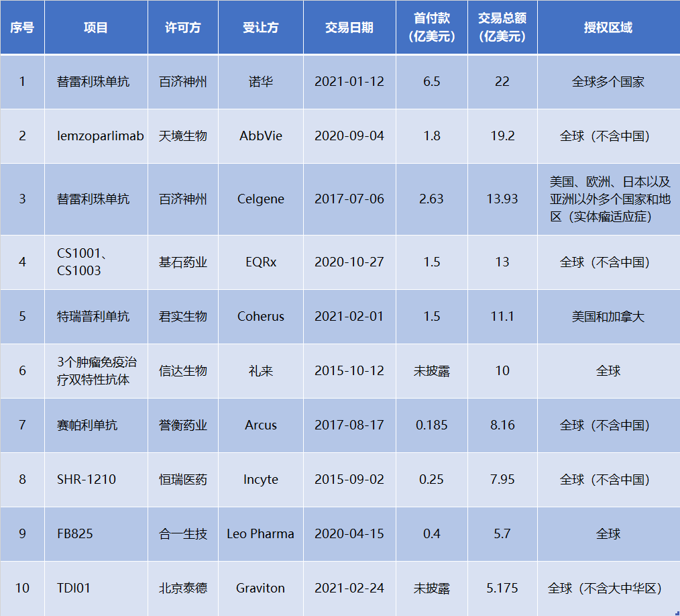This screenshot has width=680, height=616.
Task: Click the lemzoparlimab project cell
Action: point(100,136)
